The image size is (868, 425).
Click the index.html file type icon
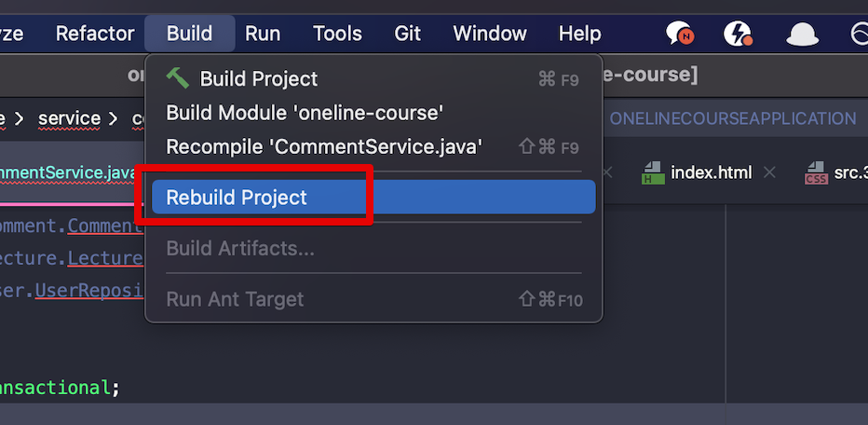(x=653, y=172)
